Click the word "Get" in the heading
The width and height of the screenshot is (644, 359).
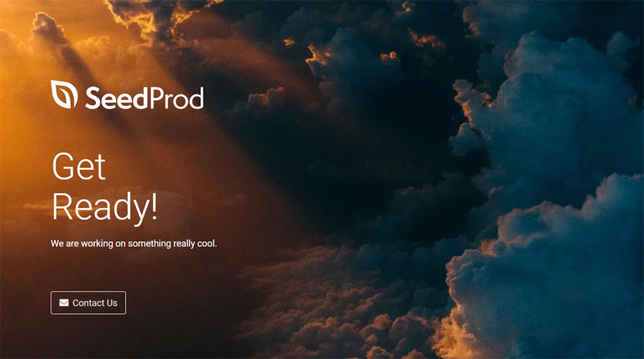[x=79, y=166]
